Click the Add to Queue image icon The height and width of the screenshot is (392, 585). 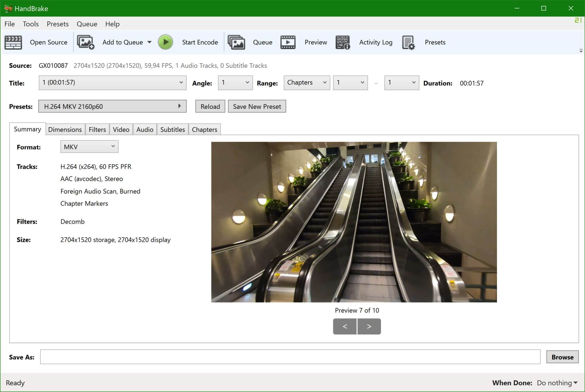pyautogui.click(x=85, y=42)
